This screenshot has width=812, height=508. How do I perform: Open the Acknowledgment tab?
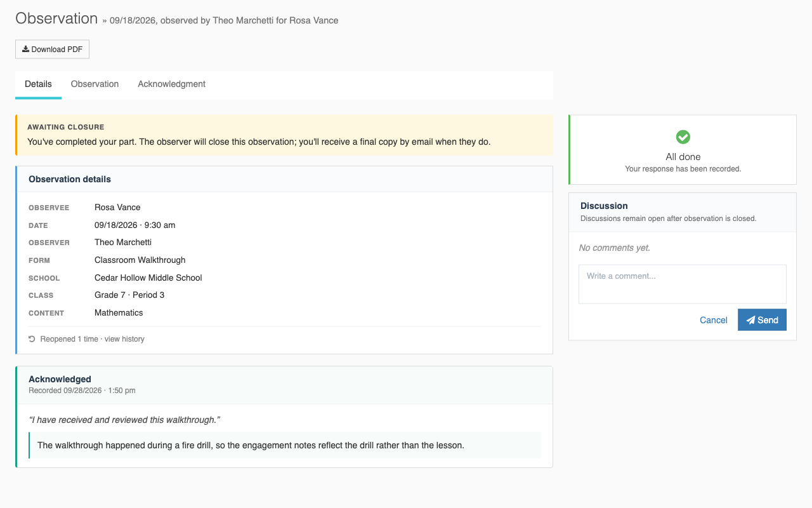click(171, 84)
